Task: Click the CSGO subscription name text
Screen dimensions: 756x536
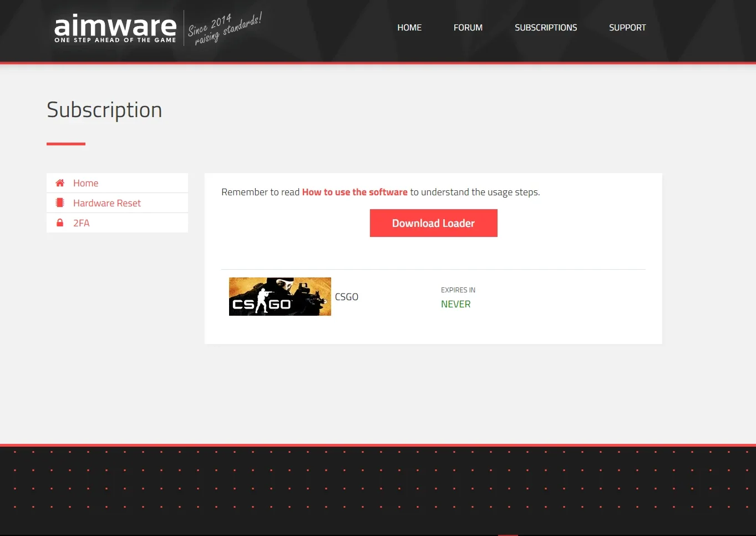Action: 347,297
